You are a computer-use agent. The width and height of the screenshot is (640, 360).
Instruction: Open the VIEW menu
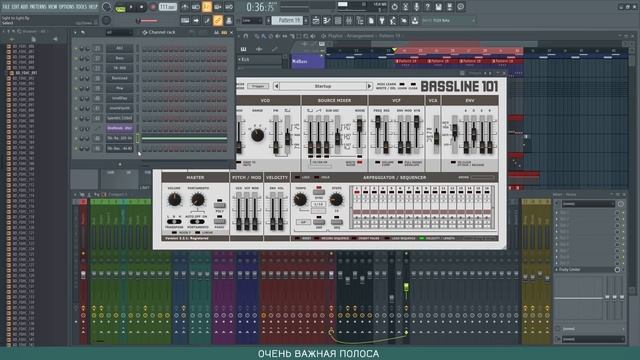[53, 7]
